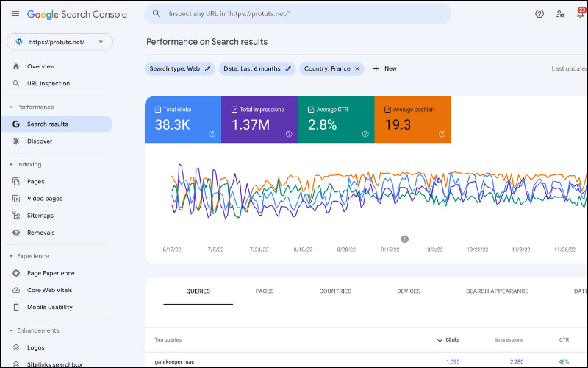Collapse the Enhancements section
588x368 pixels.
coord(11,330)
